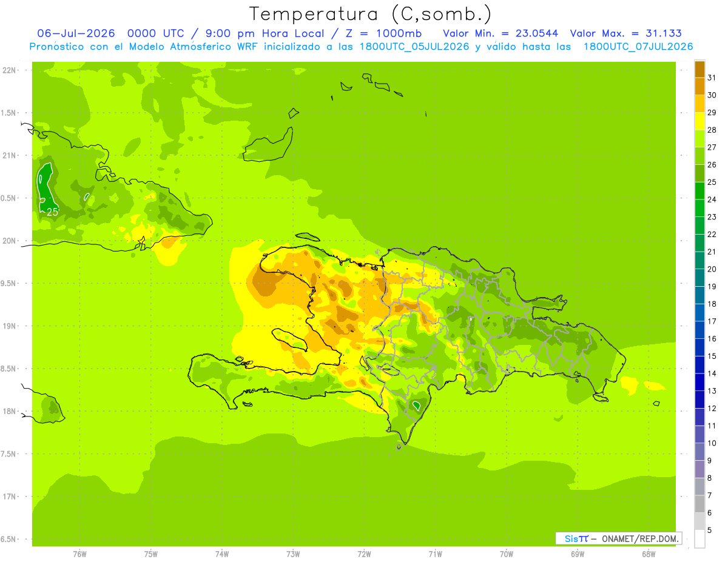Click the "18N" latitude label

(x=9, y=411)
